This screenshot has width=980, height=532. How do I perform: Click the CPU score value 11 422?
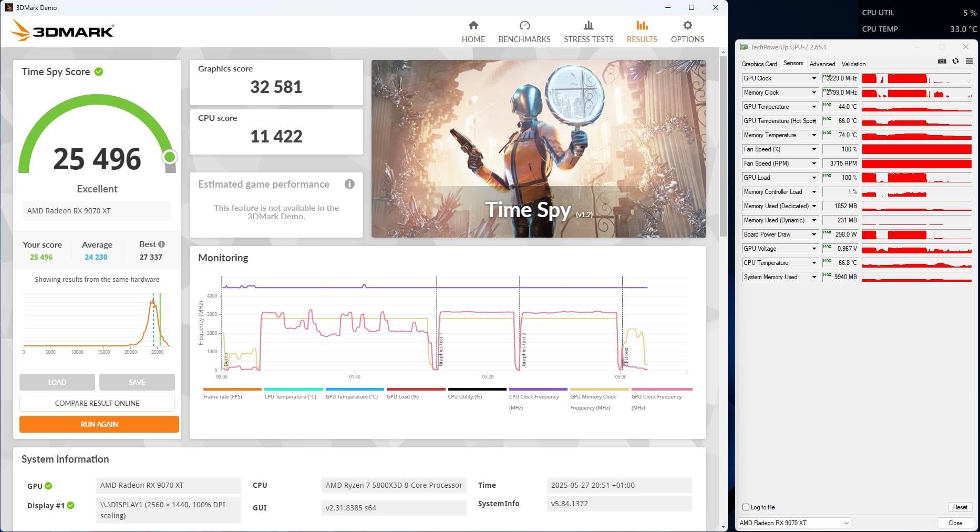tap(276, 136)
